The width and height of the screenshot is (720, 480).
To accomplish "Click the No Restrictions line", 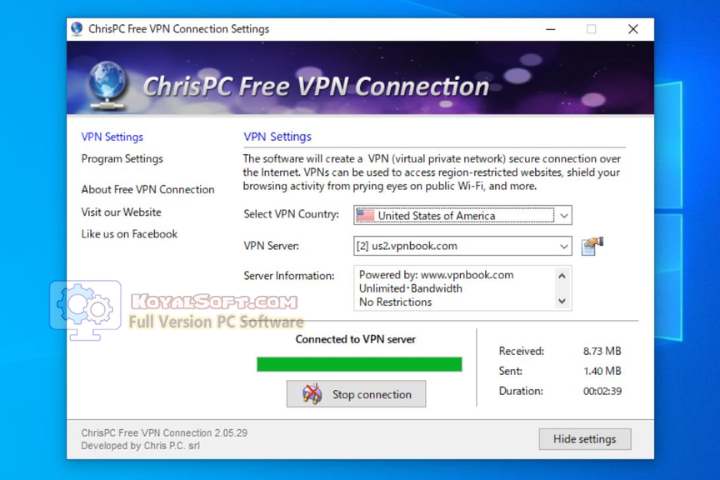I will 395,302.
